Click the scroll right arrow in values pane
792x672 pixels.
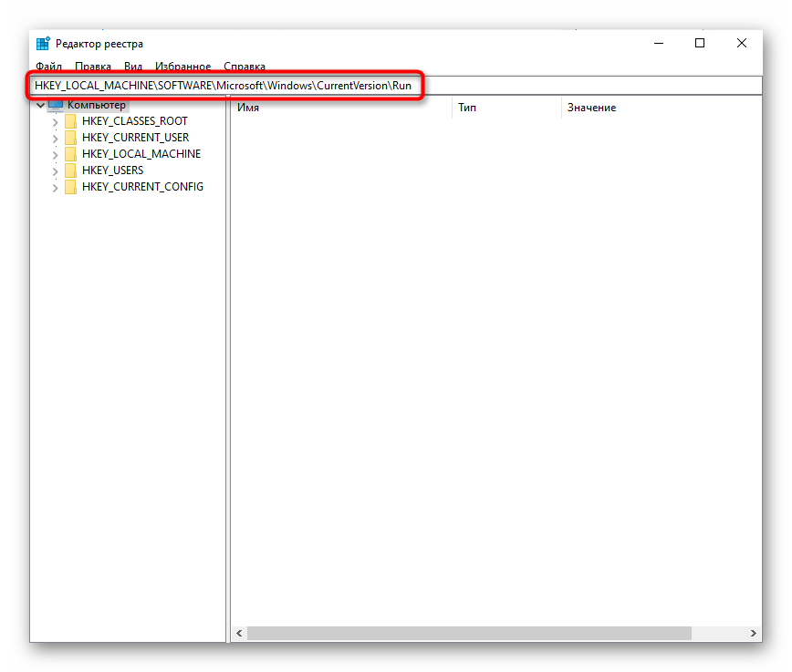pyautogui.click(x=754, y=633)
